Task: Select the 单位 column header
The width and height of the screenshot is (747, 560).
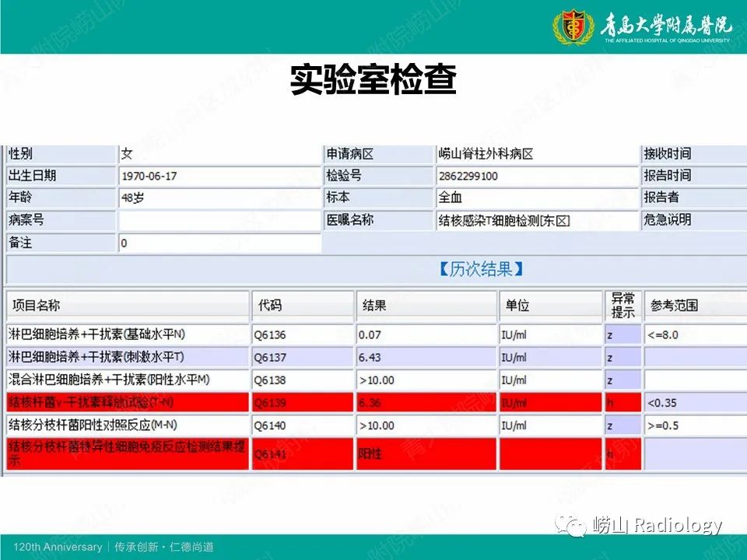Action: point(550,305)
